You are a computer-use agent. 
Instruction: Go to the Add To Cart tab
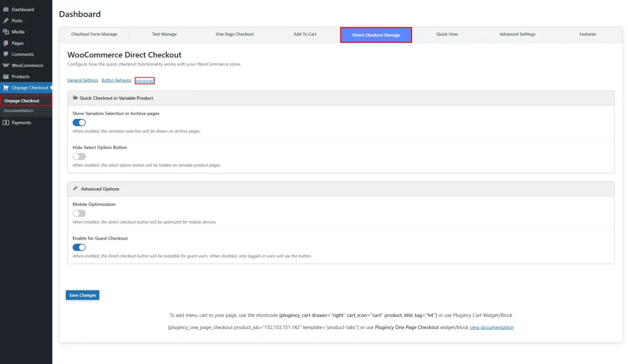click(305, 34)
